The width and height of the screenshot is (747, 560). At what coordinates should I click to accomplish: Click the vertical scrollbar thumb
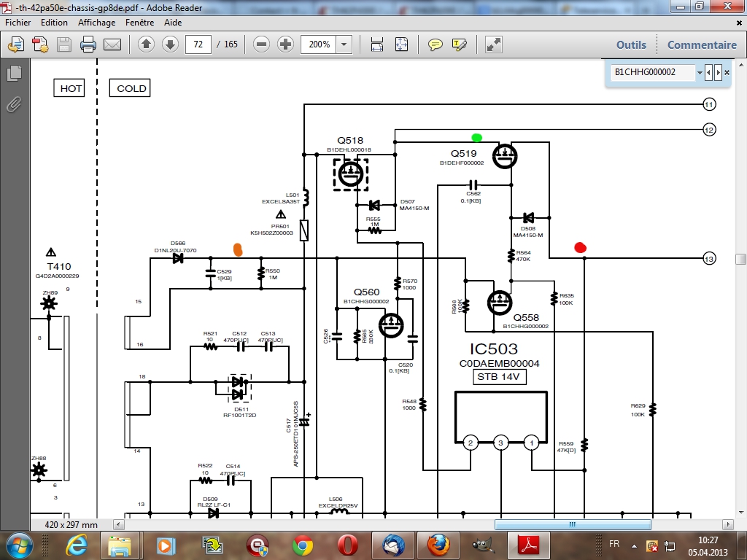(x=741, y=259)
